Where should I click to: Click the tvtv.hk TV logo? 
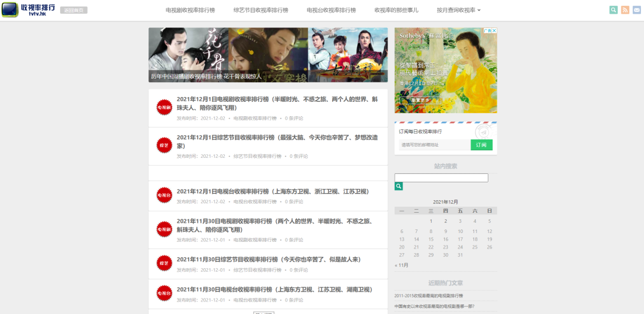coord(10,10)
